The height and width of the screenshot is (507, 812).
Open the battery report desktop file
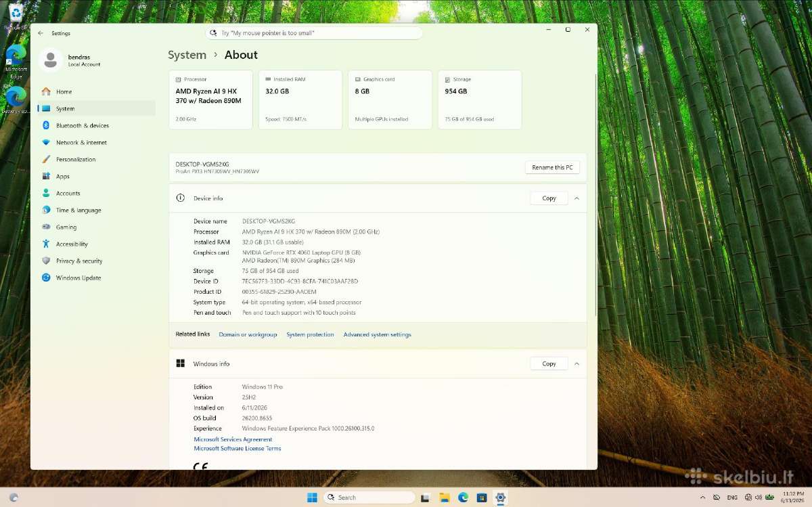point(16,100)
